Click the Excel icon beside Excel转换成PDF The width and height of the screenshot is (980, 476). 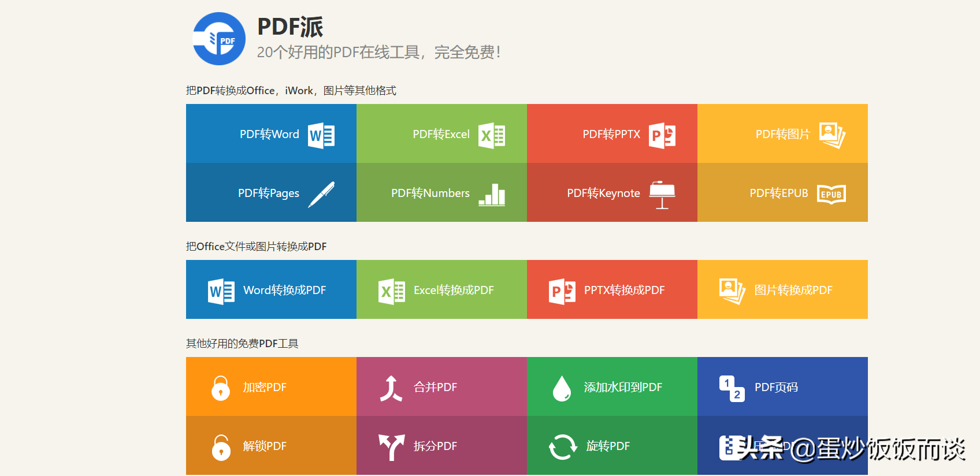pos(392,292)
